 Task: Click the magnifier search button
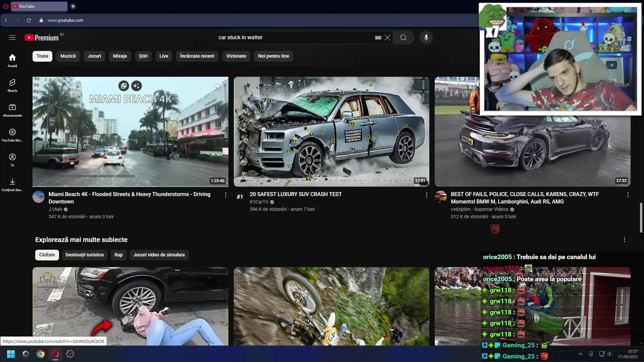[404, 38]
